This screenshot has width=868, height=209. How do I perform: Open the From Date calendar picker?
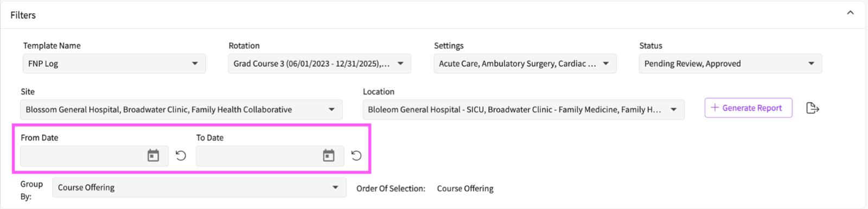coord(154,156)
